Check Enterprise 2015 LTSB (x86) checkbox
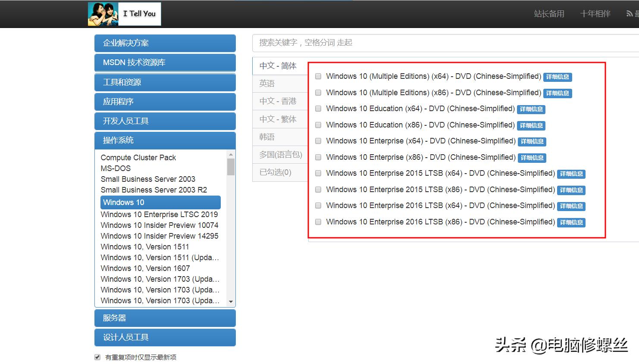Viewport: 639px width, 364px height. pyautogui.click(x=318, y=190)
